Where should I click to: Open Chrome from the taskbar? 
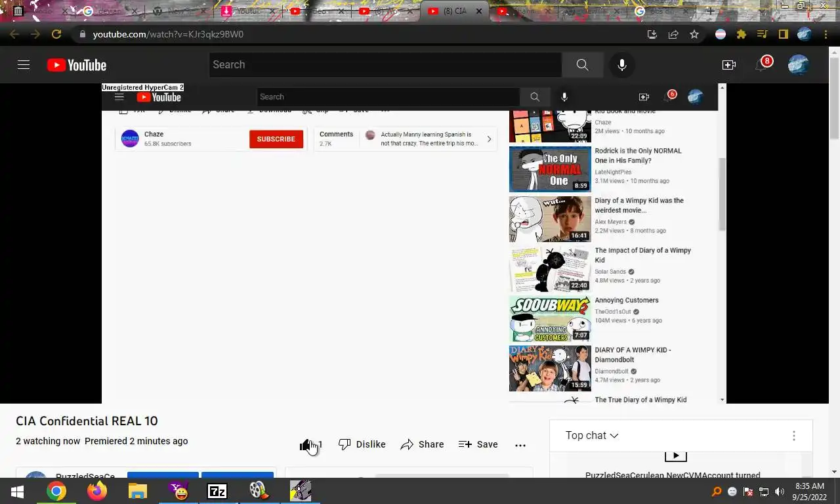[x=56, y=491]
